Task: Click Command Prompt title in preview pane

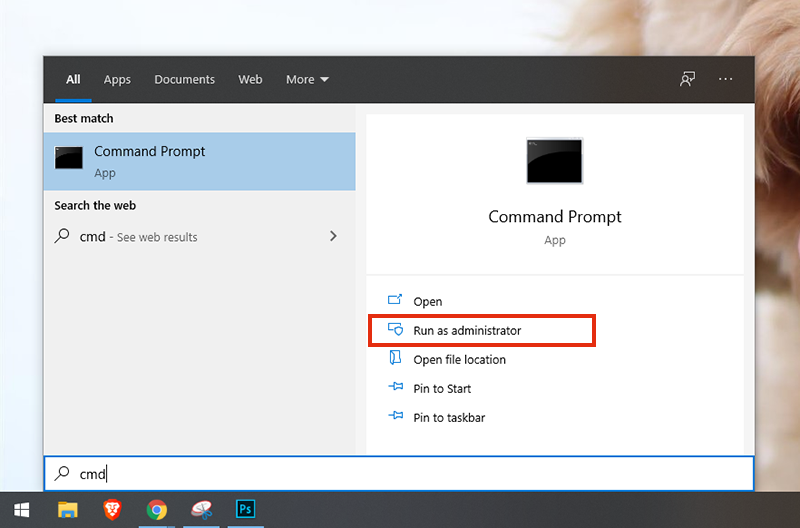Action: click(555, 217)
